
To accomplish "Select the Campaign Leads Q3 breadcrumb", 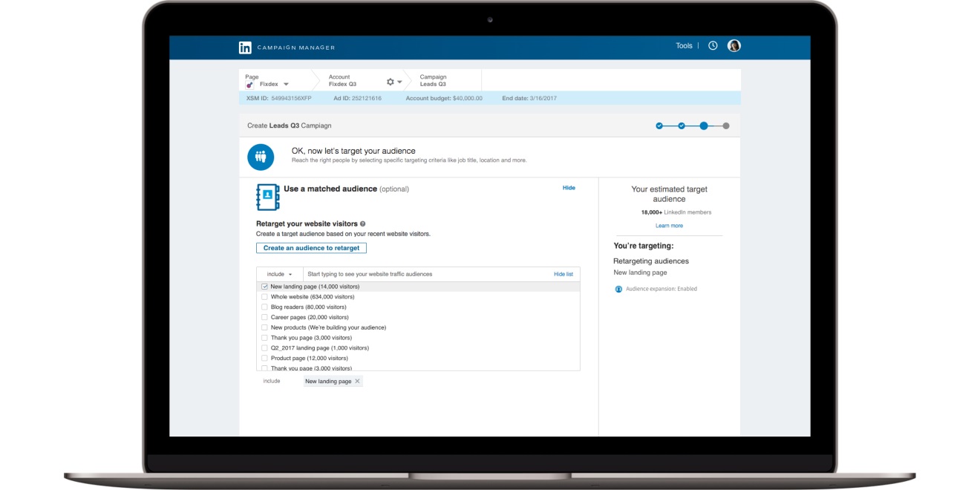I will (433, 80).
